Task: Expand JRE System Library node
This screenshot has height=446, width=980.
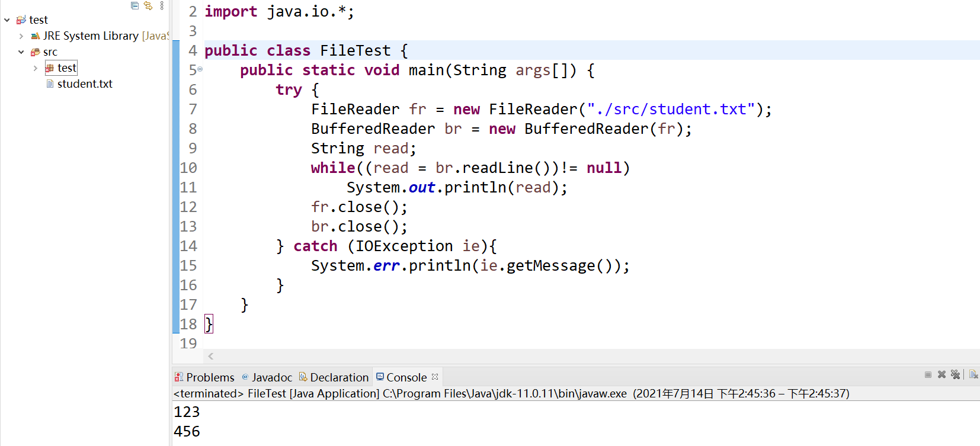Action: coord(21,36)
